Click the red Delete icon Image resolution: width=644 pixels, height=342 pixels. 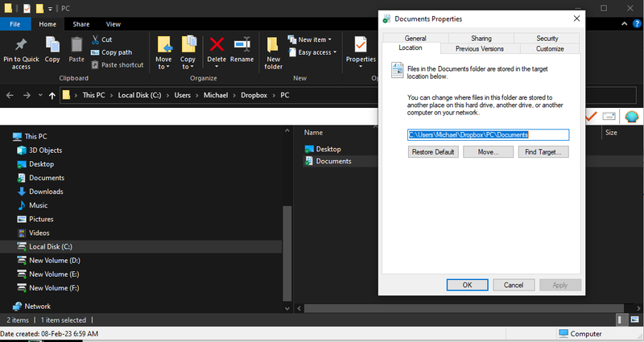[217, 45]
